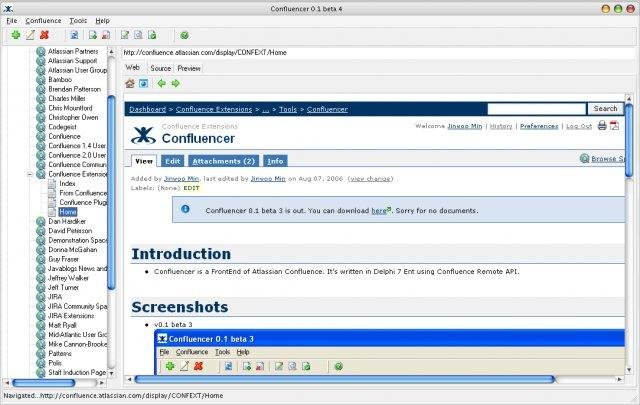Select Demonstration Space in the tree
Screen dimensions: 640x405
(77, 240)
